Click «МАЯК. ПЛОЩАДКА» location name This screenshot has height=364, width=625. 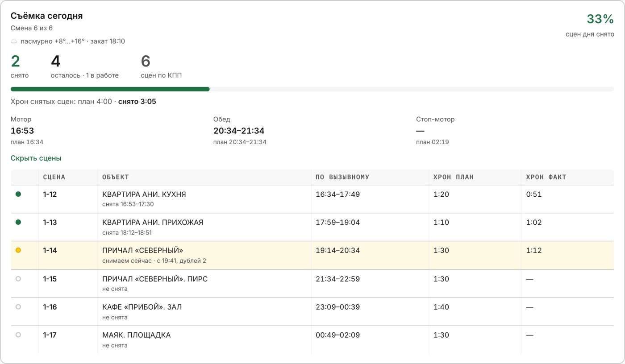tap(137, 335)
